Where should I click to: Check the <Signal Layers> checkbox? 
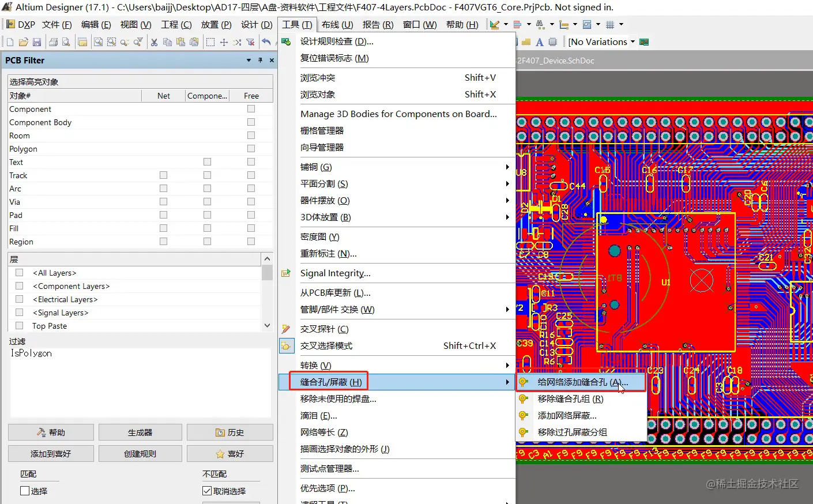tap(20, 312)
